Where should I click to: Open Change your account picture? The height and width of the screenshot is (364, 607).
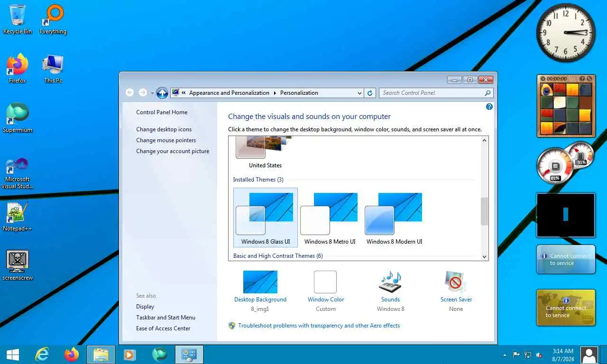coord(173,151)
